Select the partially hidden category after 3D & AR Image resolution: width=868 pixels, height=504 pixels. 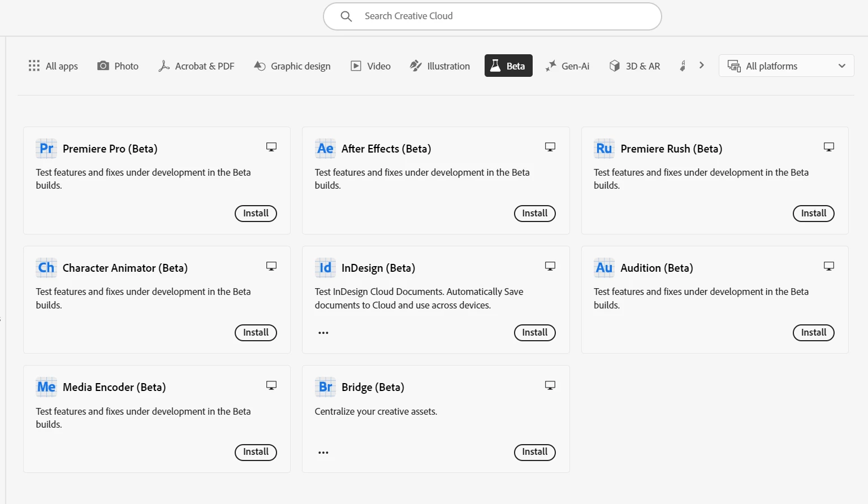[683, 66]
